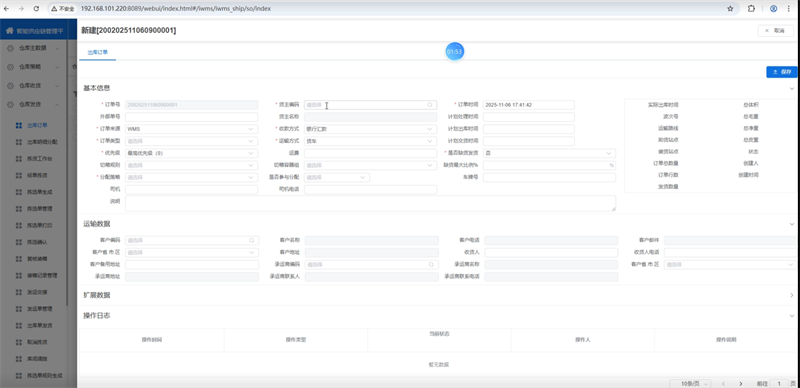
Task: Click the blue 保存 button
Action: pyautogui.click(x=782, y=72)
